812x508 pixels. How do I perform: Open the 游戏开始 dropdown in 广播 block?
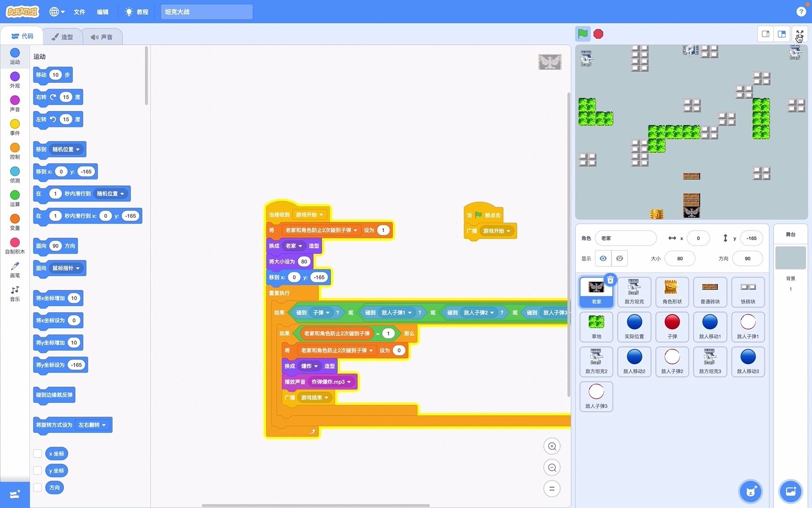(497, 231)
